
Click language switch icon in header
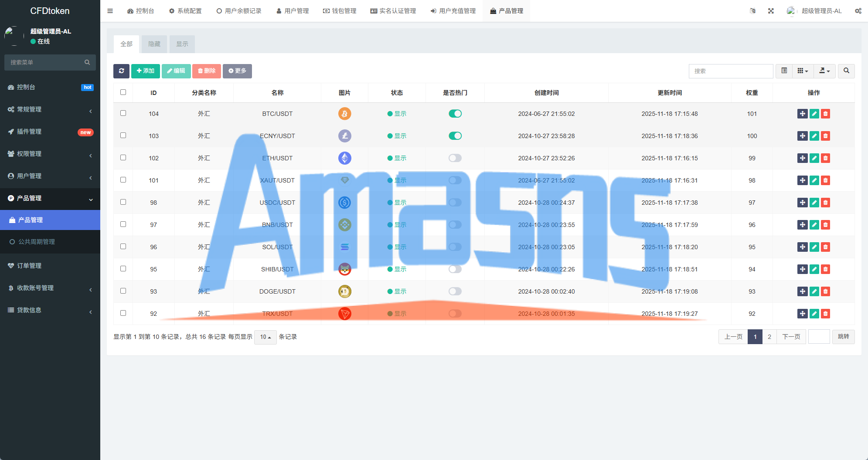752,11
